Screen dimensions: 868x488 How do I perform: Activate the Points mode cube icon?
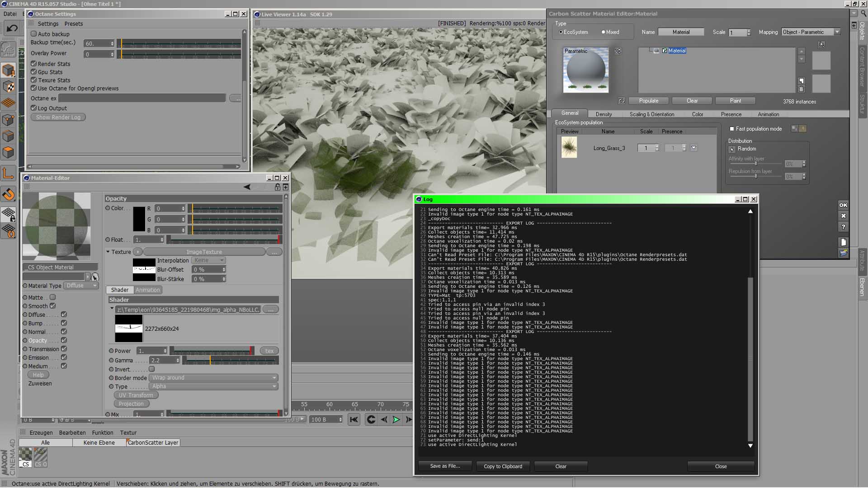coord(8,120)
